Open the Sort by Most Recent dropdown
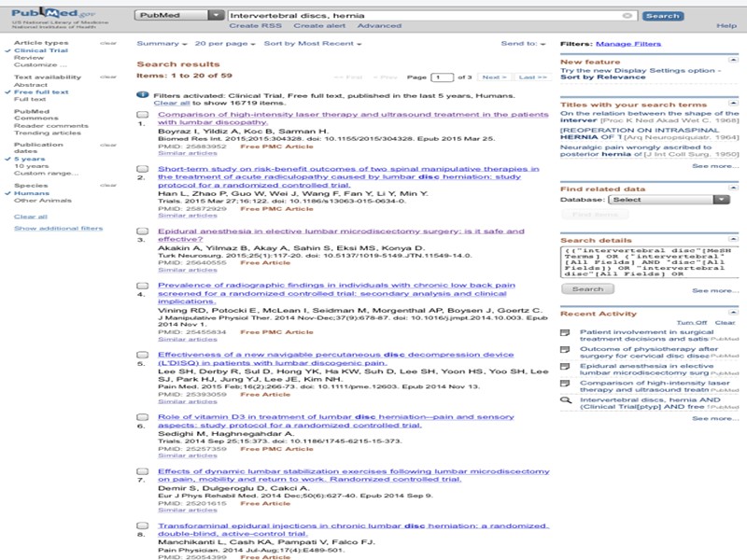747x560 pixels. click(313, 43)
